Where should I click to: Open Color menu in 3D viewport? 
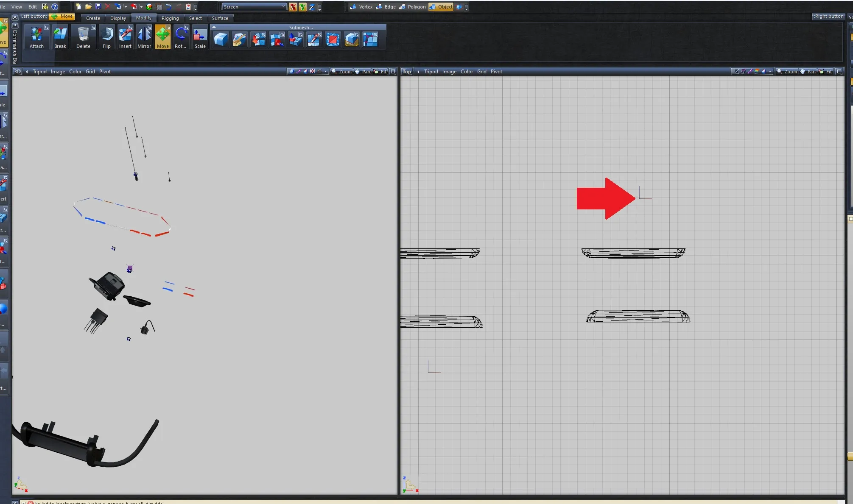[75, 72]
